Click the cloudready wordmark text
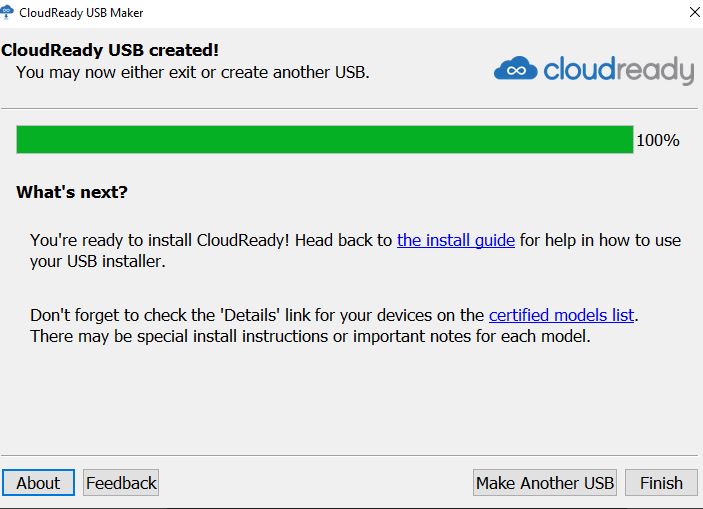Viewport: 703px width, 509px height. (618, 70)
